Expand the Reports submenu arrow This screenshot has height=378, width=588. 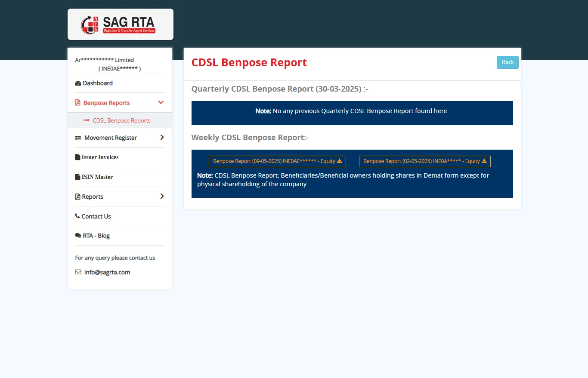(x=162, y=197)
